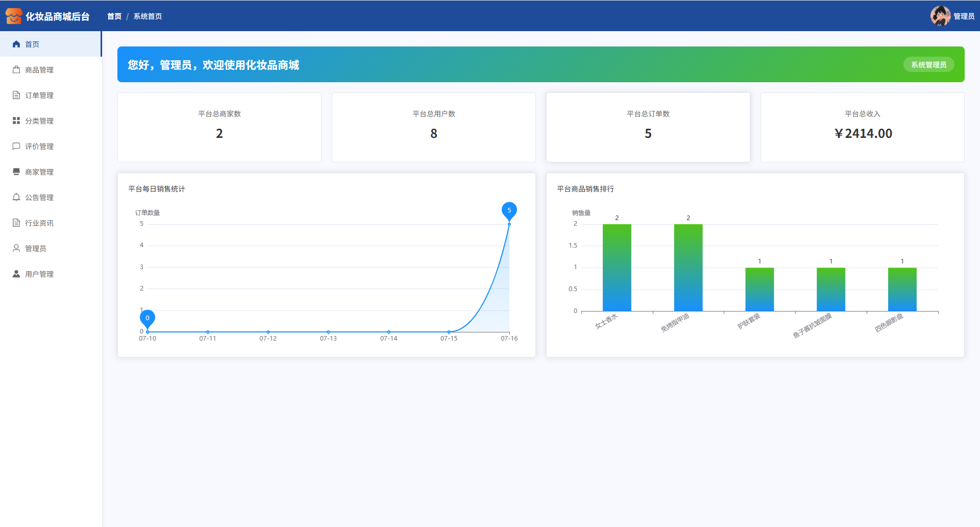Image resolution: width=980 pixels, height=527 pixels.
Task: Click the 首页 breadcrumb link
Action: 114,16
